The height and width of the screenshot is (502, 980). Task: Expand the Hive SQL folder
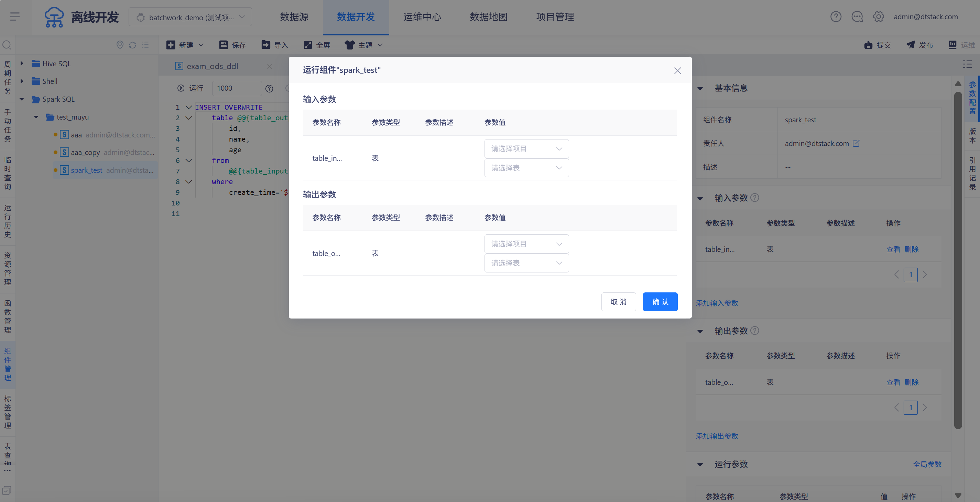coord(22,64)
